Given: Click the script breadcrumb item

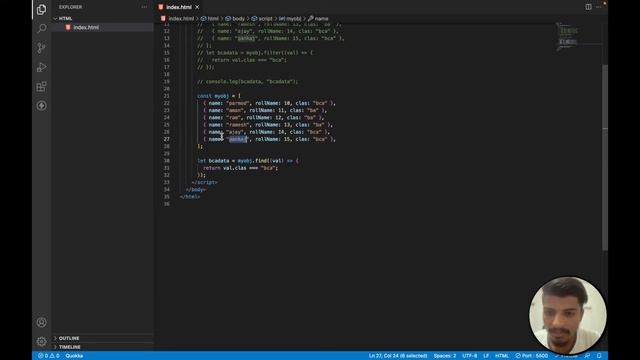Looking at the screenshot, I should pyautogui.click(x=262, y=18).
